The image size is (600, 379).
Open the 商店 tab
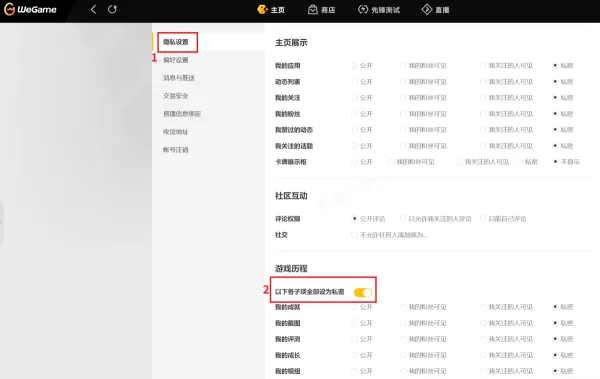[x=321, y=10]
